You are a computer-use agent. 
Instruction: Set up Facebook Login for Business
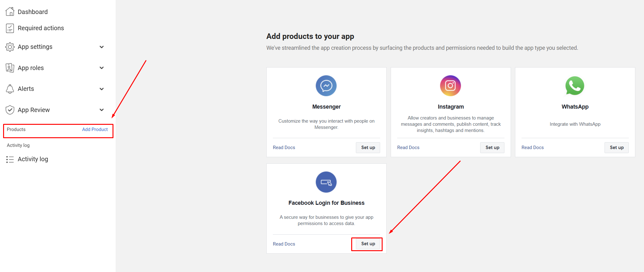pyautogui.click(x=368, y=244)
